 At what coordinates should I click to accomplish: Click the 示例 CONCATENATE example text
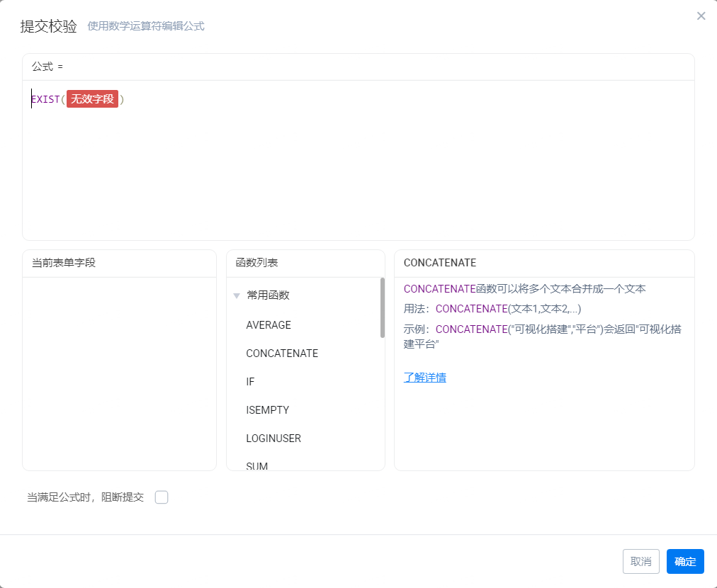(x=542, y=337)
